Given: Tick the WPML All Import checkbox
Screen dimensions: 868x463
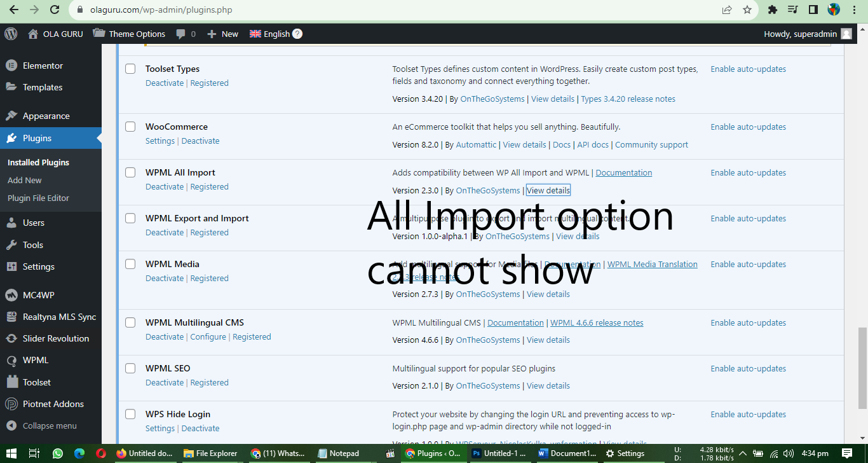Looking at the screenshot, I should [x=130, y=172].
